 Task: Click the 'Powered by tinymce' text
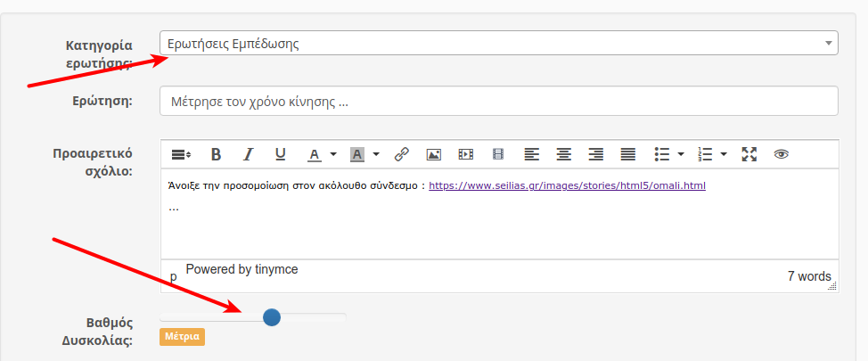242,270
